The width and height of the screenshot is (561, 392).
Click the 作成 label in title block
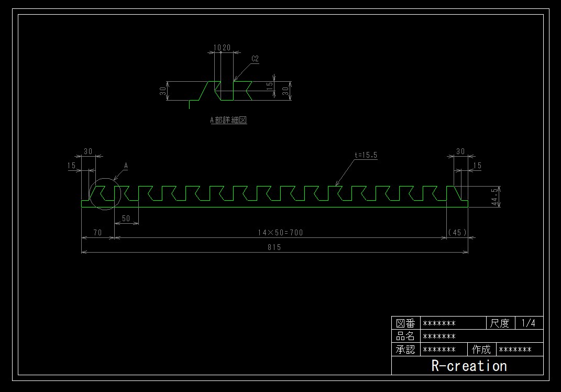[x=481, y=350]
